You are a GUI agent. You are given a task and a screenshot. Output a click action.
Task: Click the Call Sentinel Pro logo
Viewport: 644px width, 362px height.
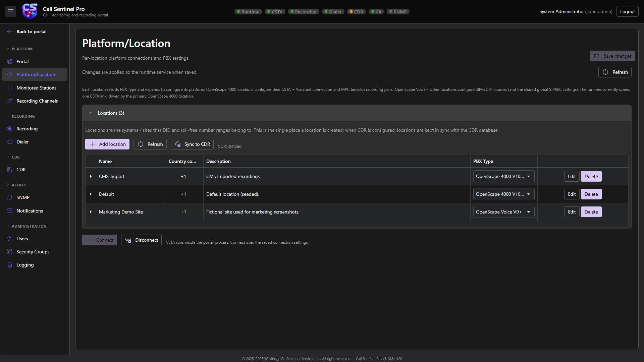(x=30, y=11)
